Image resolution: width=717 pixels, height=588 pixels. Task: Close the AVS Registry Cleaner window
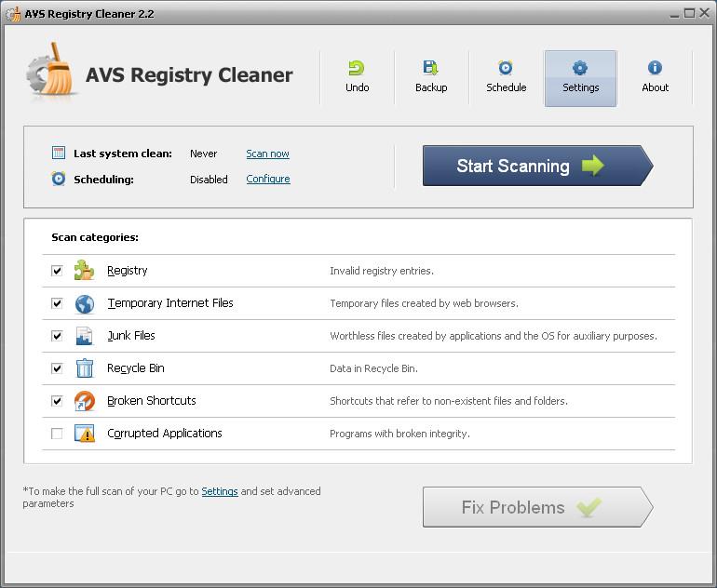(x=704, y=13)
